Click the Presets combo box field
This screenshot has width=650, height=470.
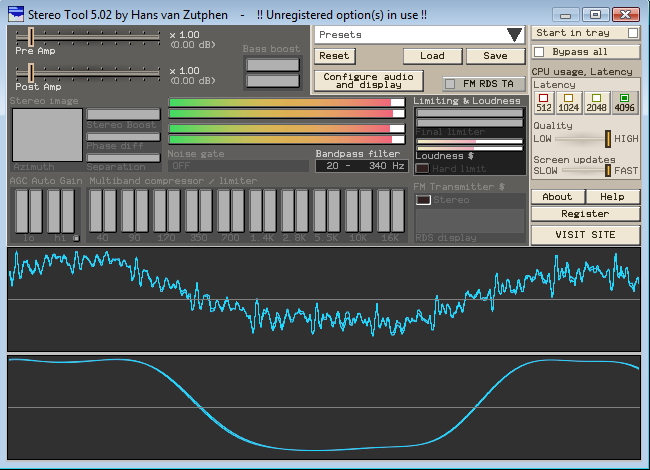pyautogui.click(x=420, y=35)
